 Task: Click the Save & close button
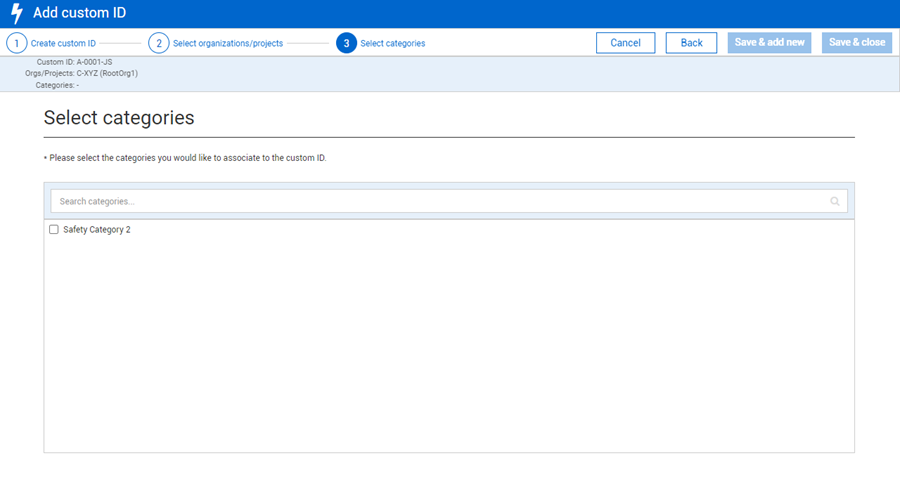click(856, 43)
